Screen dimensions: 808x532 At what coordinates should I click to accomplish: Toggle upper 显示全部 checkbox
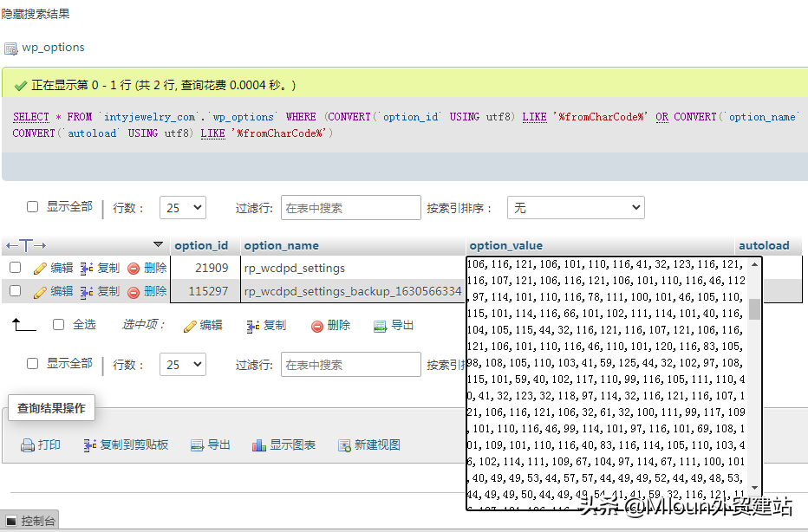point(32,206)
